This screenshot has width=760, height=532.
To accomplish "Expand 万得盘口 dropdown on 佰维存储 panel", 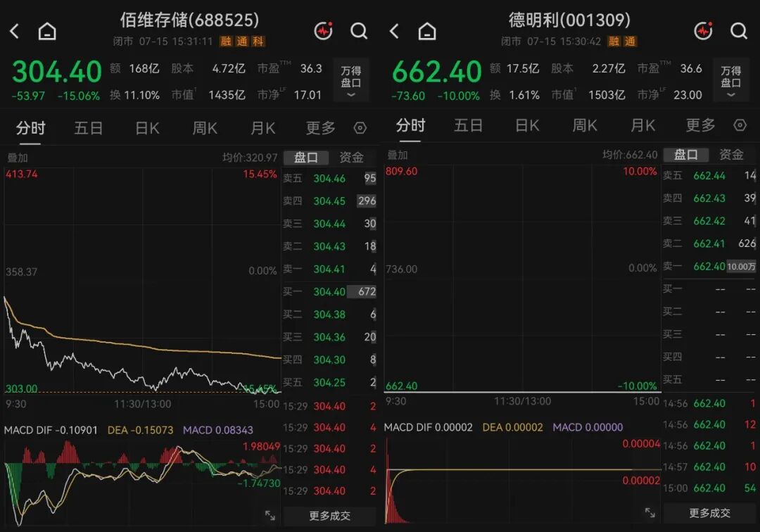I will [x=351, y=80].
